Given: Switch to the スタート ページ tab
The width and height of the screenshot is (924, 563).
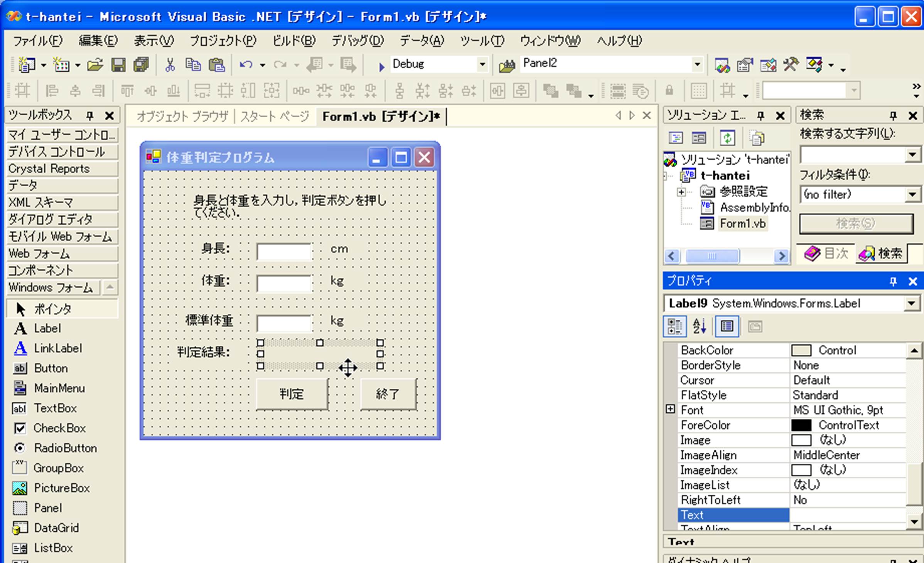Looking at the screenshot, I should pyautogui.click(x=275, y=116).
